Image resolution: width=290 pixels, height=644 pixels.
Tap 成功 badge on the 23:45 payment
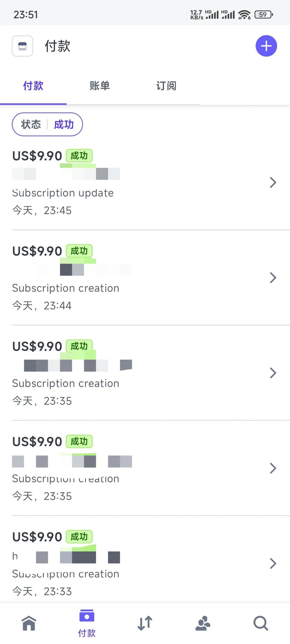[x=79, y=156]
